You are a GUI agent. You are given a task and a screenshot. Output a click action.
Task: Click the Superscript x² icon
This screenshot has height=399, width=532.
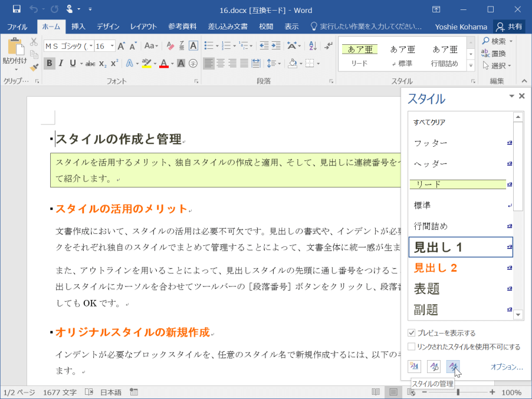114,63
